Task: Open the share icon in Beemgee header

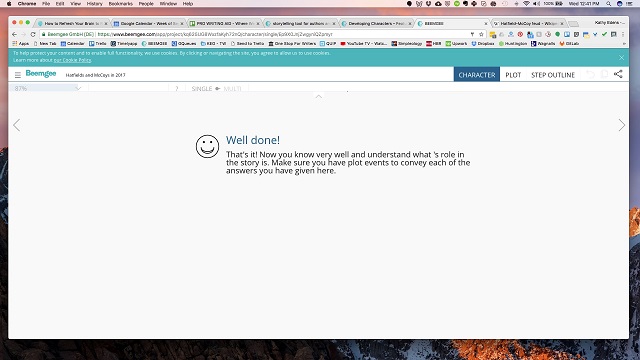Action: coord(618,74)
